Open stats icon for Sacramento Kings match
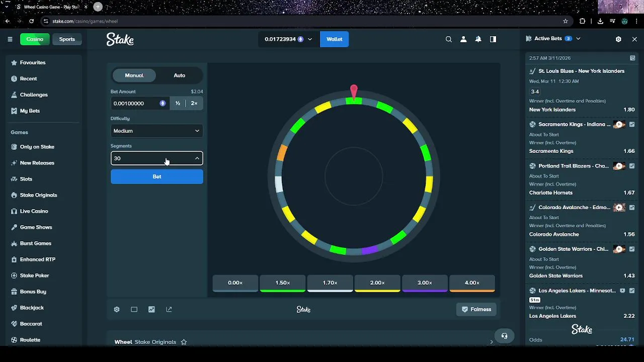 click(x=632, y=124)
